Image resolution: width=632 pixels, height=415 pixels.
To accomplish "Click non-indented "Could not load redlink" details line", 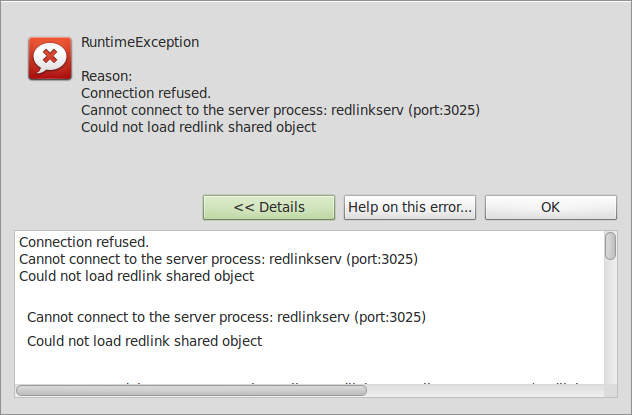I will pyautogui.click(x=136, y=276).
